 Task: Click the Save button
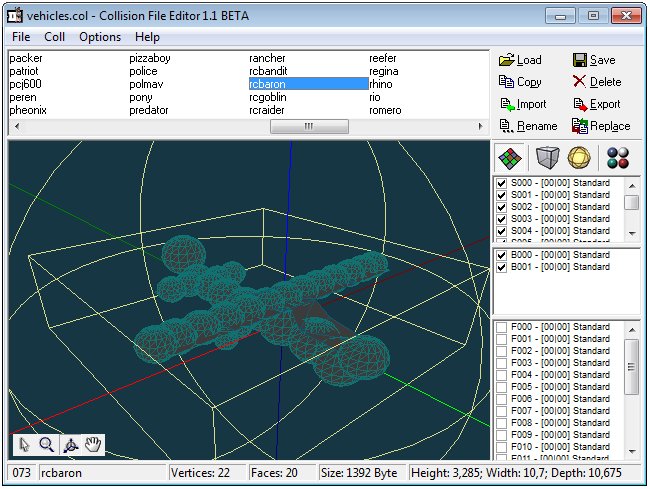(594, 60)
